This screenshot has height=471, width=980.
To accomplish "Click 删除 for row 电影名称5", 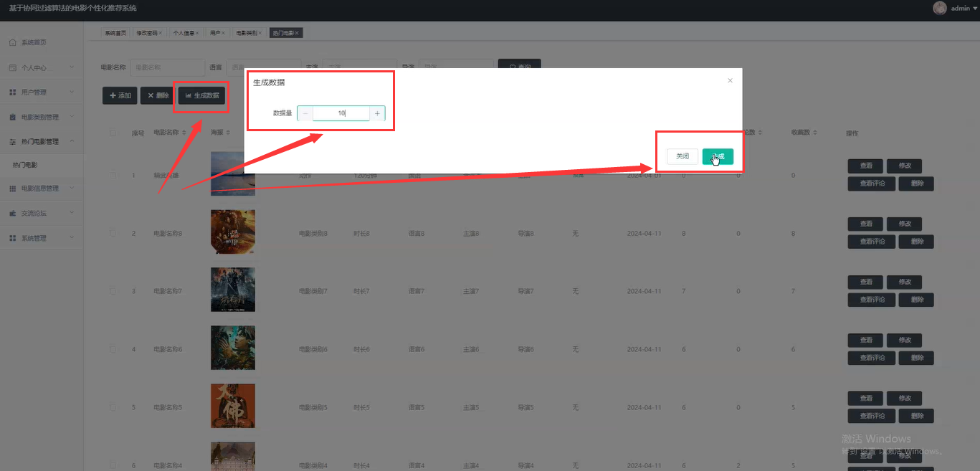I will (917, 416).
